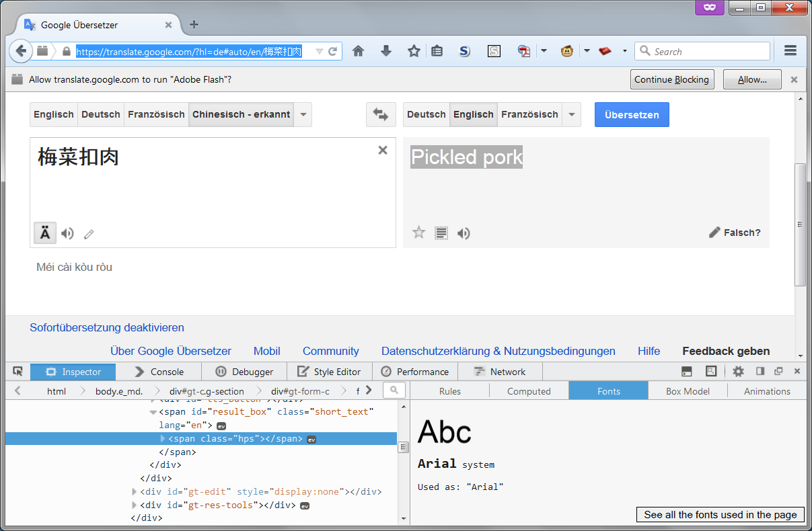This screenshot has height=531, width=812.
Task: Select Englisch as the source language
Action: click(54, 115)
